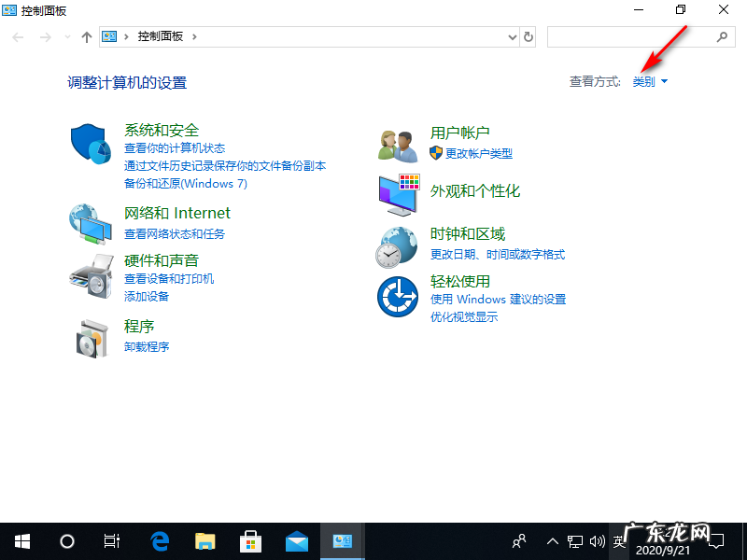
Task: Click the volume speaker in system tray
Action: [599, 540]
